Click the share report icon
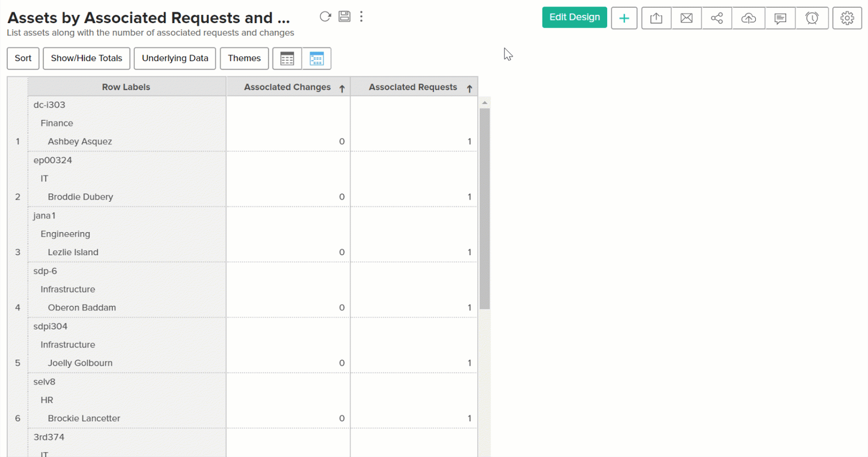 click(717, 18)
